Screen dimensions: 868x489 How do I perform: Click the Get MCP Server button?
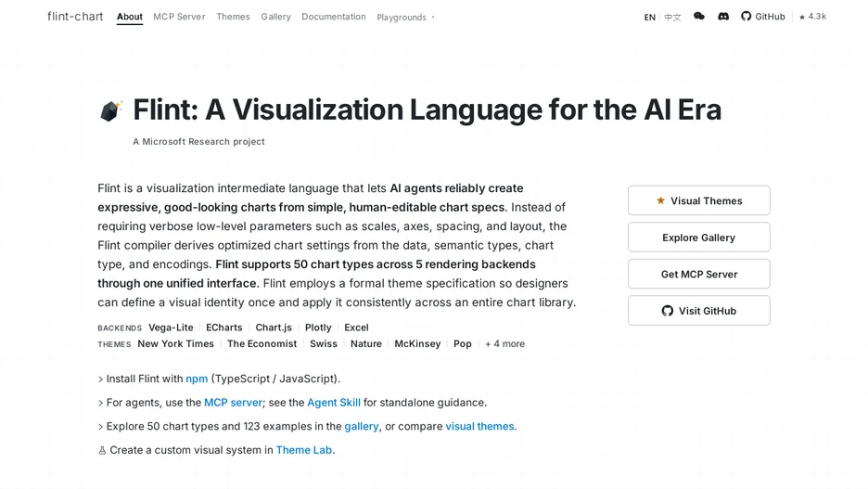coord(698,274)
